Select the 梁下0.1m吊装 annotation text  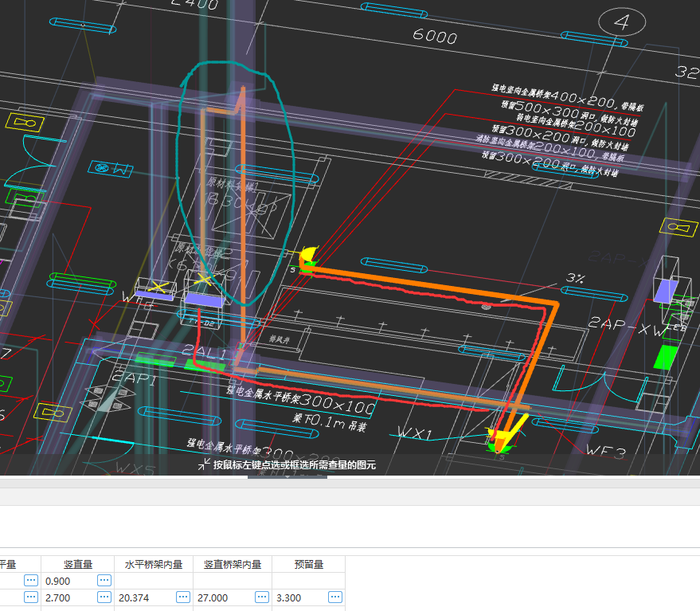click(x=329, y=422)
